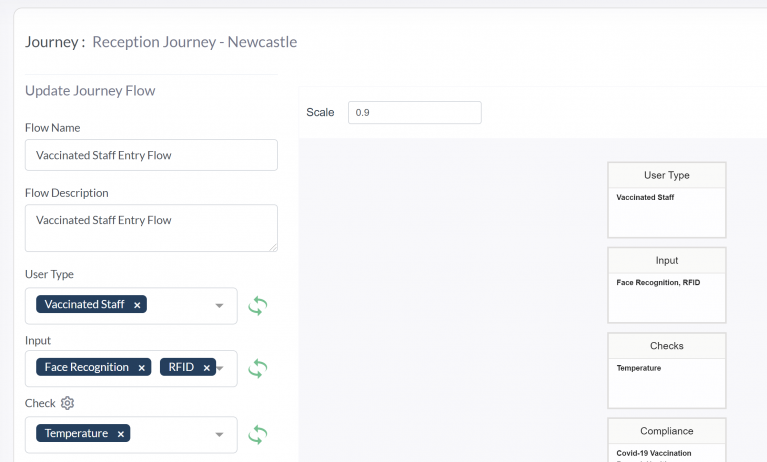Select the User Type flow node

[x=667, y=200]
